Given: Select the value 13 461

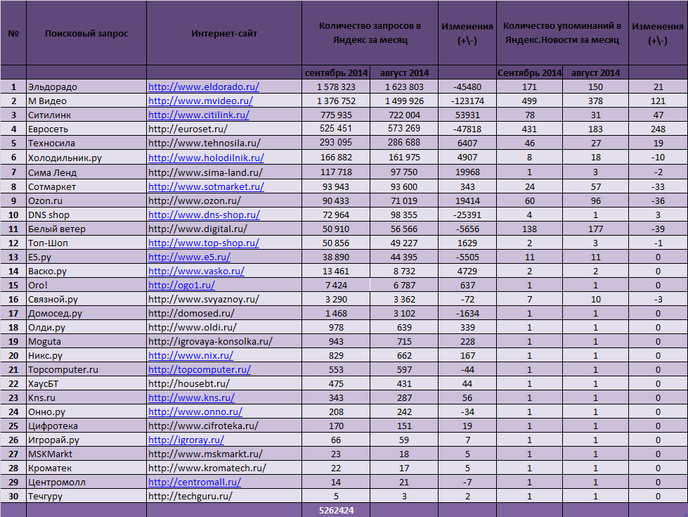Looking at the screenshot, I should point(336,271).
